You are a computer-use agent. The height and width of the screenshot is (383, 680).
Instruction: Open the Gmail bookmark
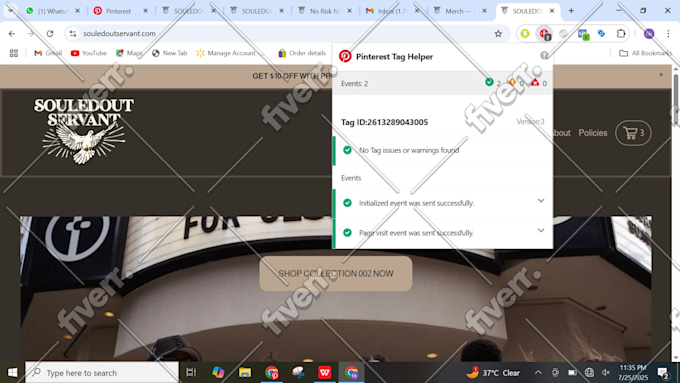[48, 53]
